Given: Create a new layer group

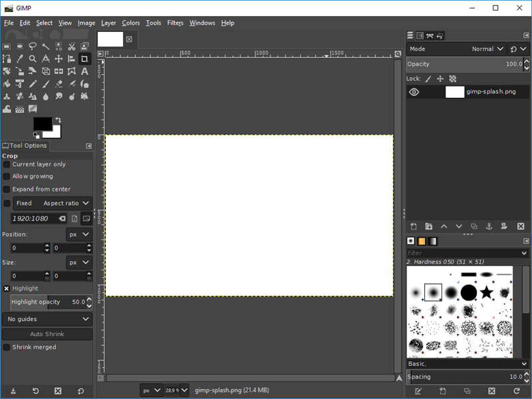Looking at the screenshot, I should click(x=429, y=226).
